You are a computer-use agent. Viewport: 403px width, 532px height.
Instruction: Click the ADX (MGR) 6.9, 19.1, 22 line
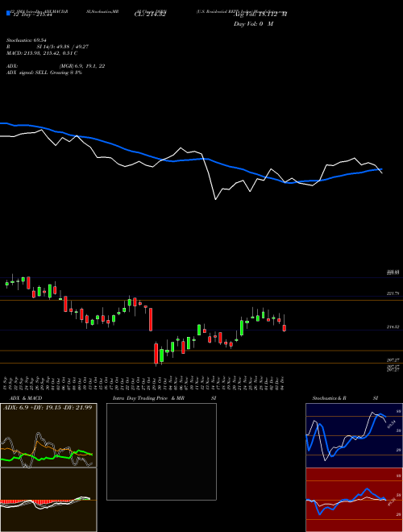(x=56, y=66)
